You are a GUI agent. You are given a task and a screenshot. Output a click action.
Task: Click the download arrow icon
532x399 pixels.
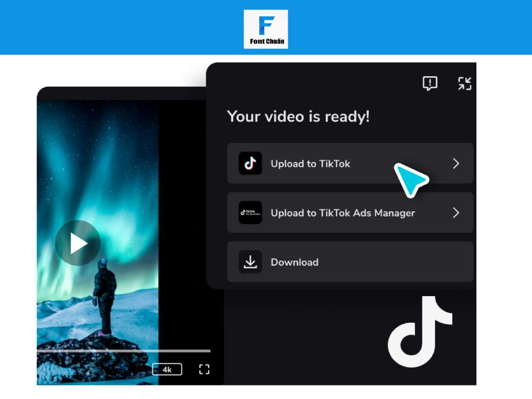point(250,262)
